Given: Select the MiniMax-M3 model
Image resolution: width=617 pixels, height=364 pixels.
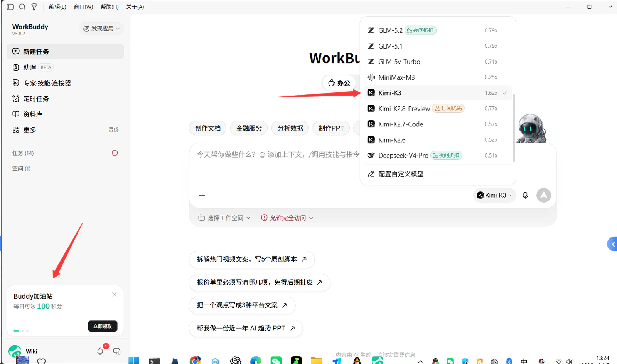Looking at the screenshot, I should [438, 77].
